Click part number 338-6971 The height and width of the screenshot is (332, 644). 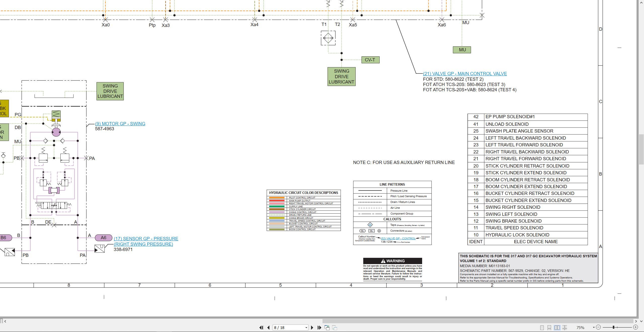[x=123, y=250]
